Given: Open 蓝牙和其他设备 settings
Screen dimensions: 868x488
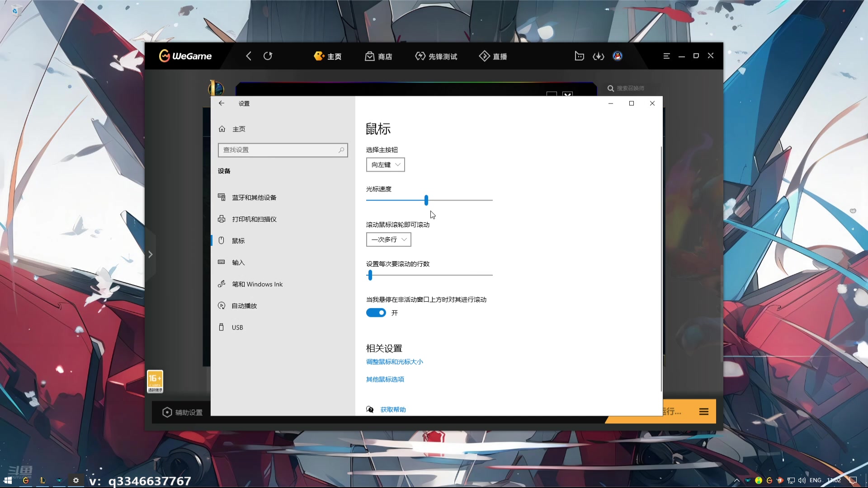Looking at the screenshot, I should point(283,197).
